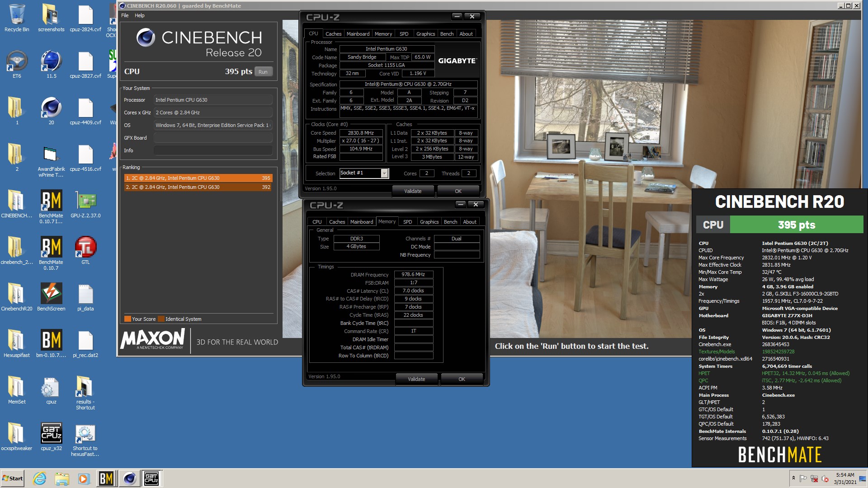Viewport: 868px width, 488px height.
Task: Open the Help menu in Cinebench
Action: (x=139, y=15)
